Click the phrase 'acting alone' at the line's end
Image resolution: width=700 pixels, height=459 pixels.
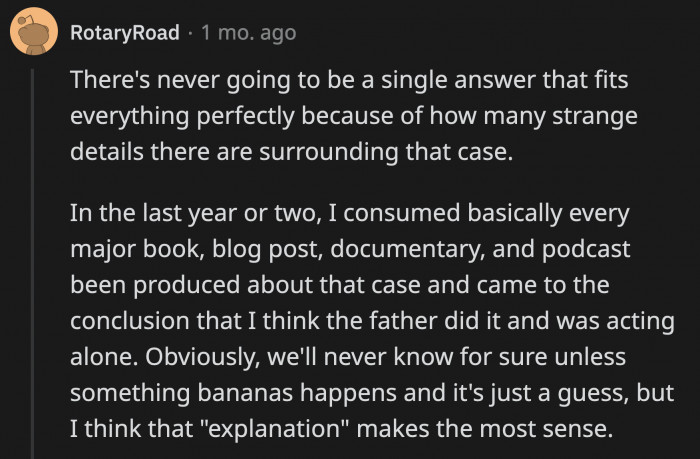tap(641, 322)
